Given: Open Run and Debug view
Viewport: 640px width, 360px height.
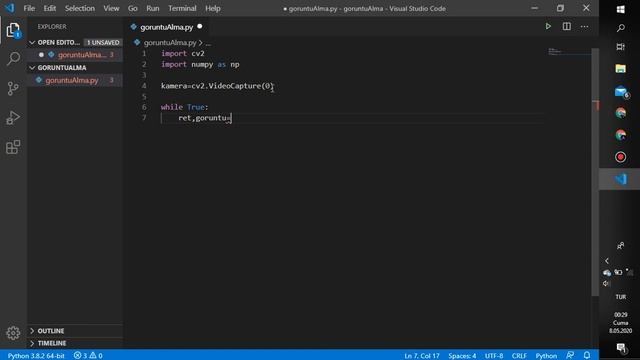Looking at the screenshot, I should 13,118.
